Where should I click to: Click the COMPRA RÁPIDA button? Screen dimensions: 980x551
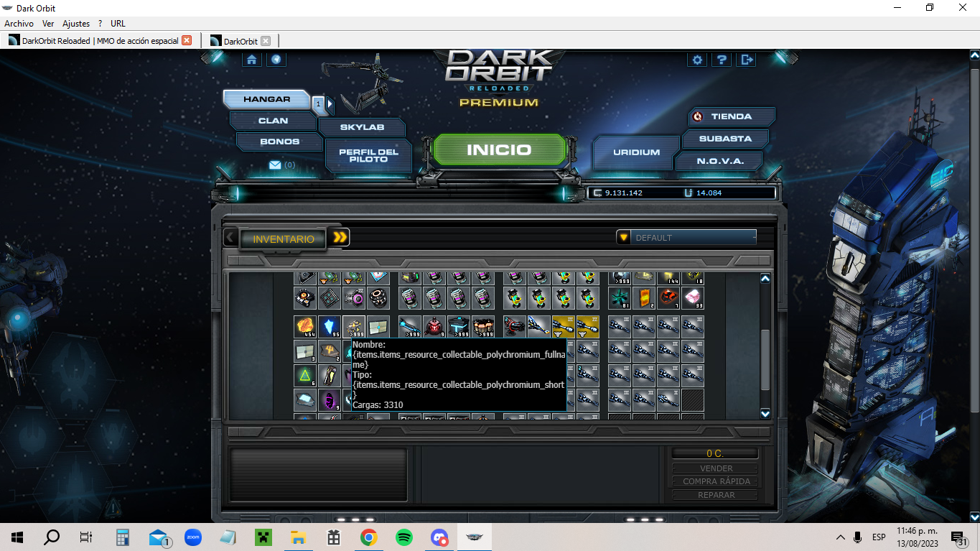(716, 481)
